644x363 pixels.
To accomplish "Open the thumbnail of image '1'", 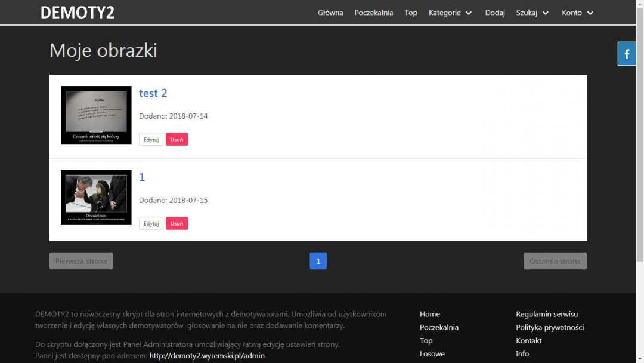I will (x=96, y=198).
